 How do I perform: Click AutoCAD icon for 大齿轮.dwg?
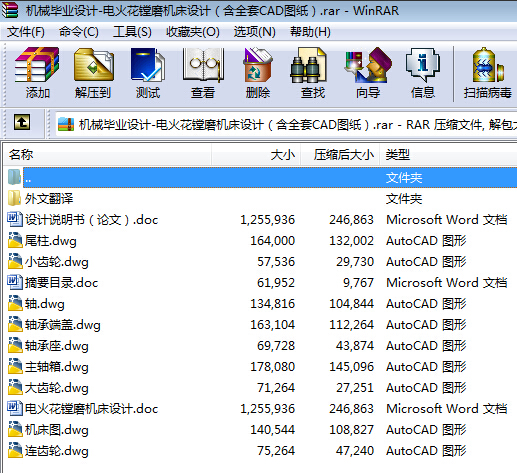[x=15, y=387]
